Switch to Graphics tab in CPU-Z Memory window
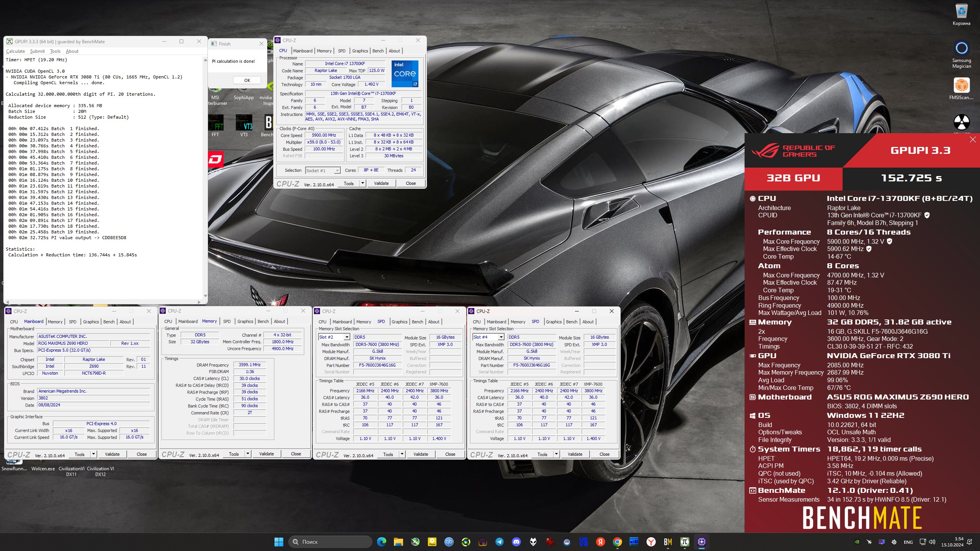 (x=245, y=321)
